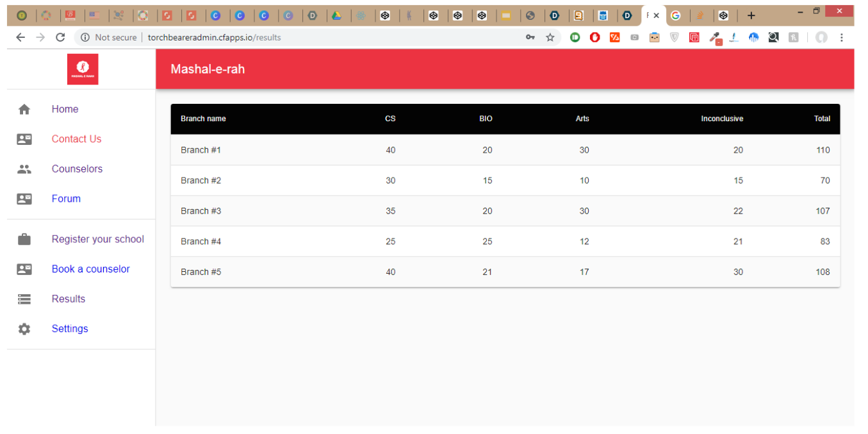This screenshot has height=434, width=868.
Task: Click the Mashal-e-rah header title
Action: point(208,69)
